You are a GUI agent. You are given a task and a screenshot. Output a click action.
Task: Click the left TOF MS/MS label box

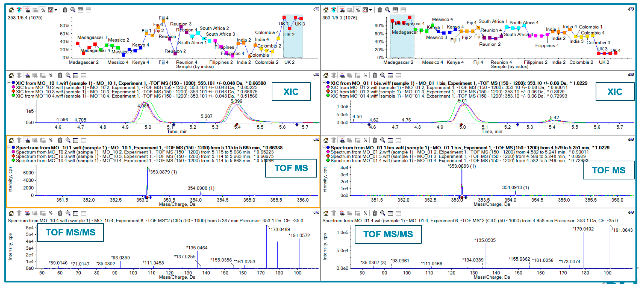[x=71, y=232]
